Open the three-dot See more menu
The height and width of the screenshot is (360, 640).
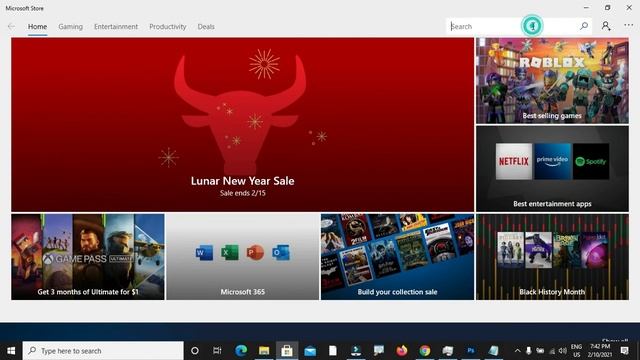pos(629,26)
